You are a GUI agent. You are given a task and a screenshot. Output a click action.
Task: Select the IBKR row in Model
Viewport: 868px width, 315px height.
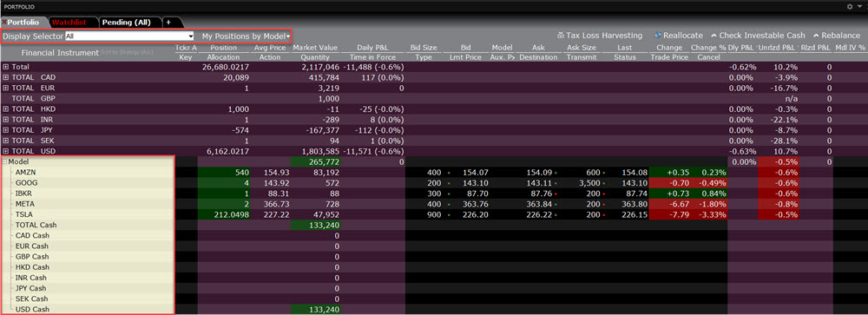(89, 194)
